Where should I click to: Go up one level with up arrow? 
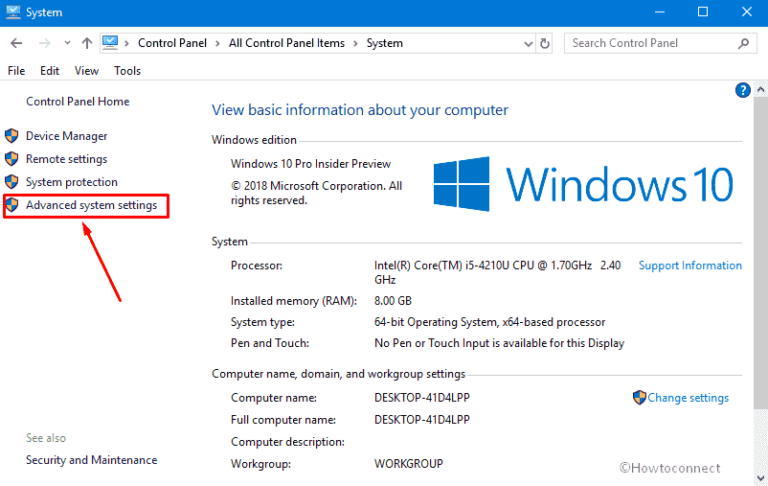(87, 43)
